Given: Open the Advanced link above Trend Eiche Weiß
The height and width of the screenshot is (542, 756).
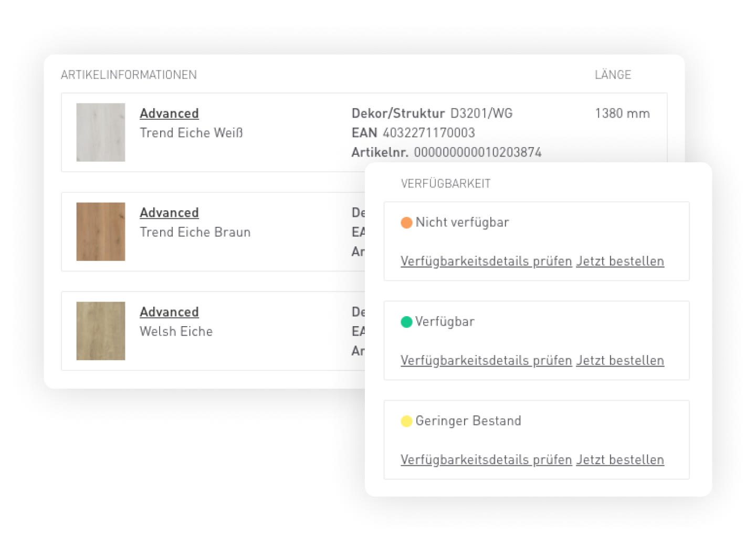Looking at the screenshot, I should pos(169,113).
